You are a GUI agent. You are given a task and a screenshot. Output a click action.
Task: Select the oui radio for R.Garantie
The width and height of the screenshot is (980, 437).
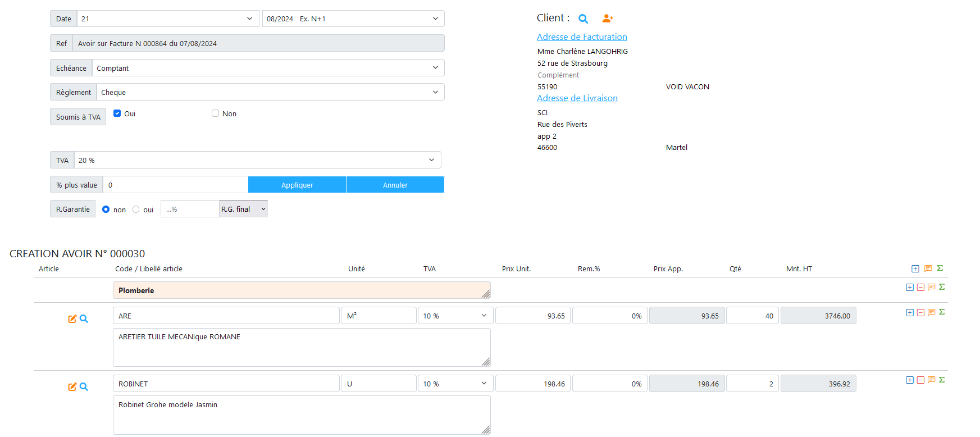coord(136,210)
